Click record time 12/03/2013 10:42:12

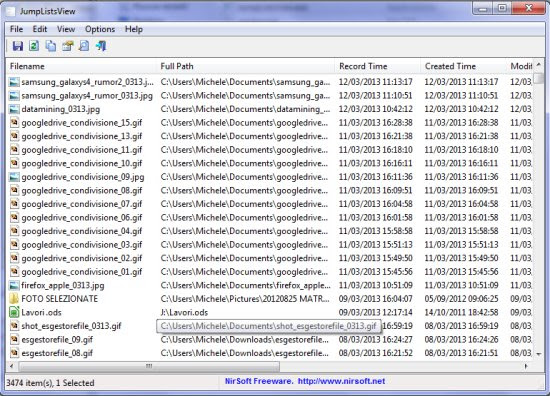pos(376,109)
